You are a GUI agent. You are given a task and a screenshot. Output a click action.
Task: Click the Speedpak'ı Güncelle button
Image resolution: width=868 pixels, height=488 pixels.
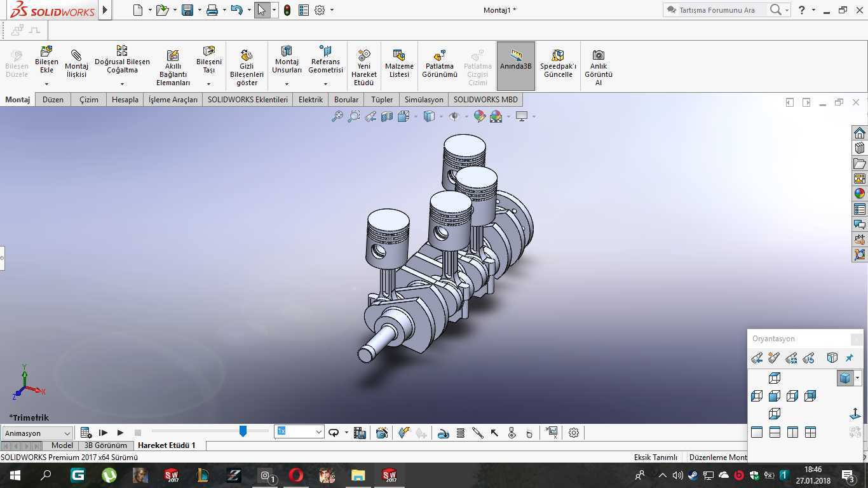[558, 64]
